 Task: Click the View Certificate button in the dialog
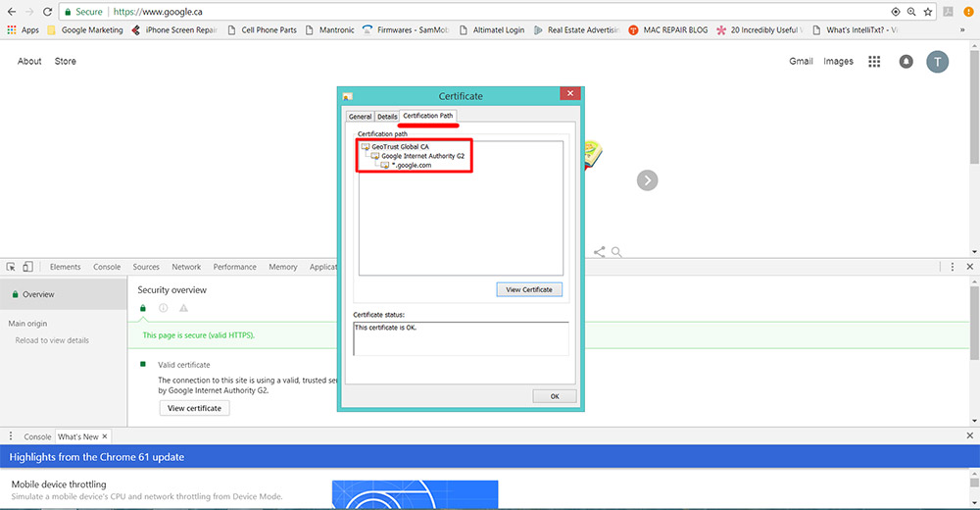tap(529, 289)
